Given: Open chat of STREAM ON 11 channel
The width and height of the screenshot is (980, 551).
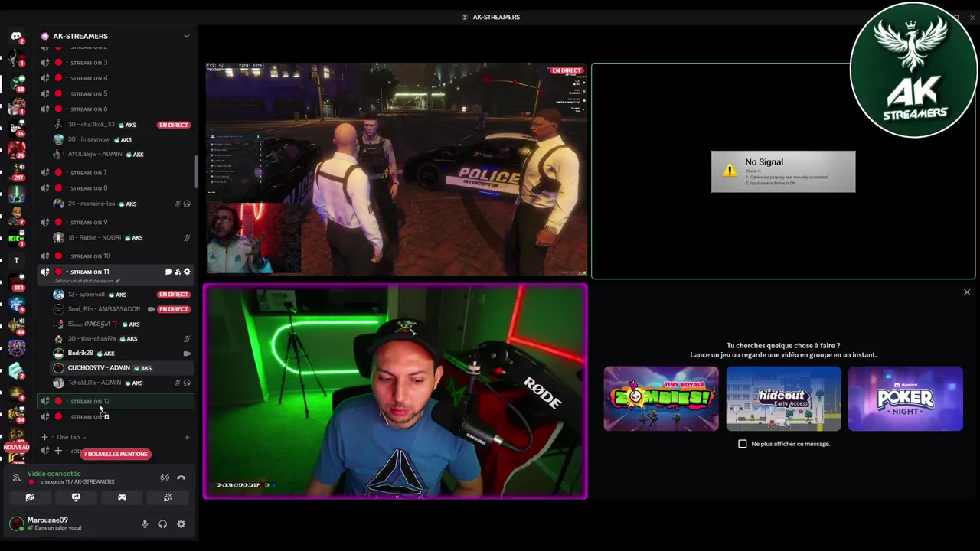Looking at the screenshot, I should [x=168, y=272].
